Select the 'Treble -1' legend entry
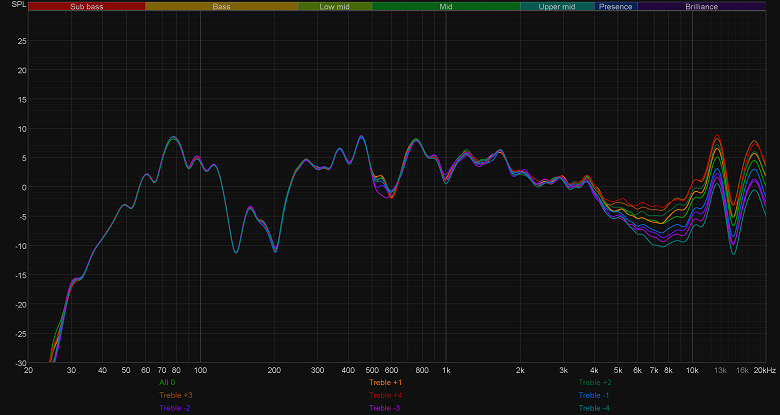The width and height of the screenshot is (780, 415). click(x=594, y=396)
